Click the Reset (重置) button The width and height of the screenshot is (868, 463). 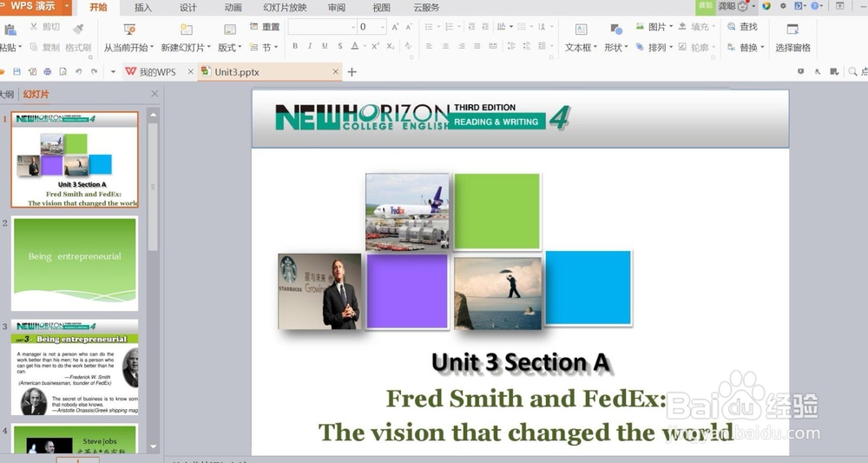pyautogui.click(x=265, y=27)
